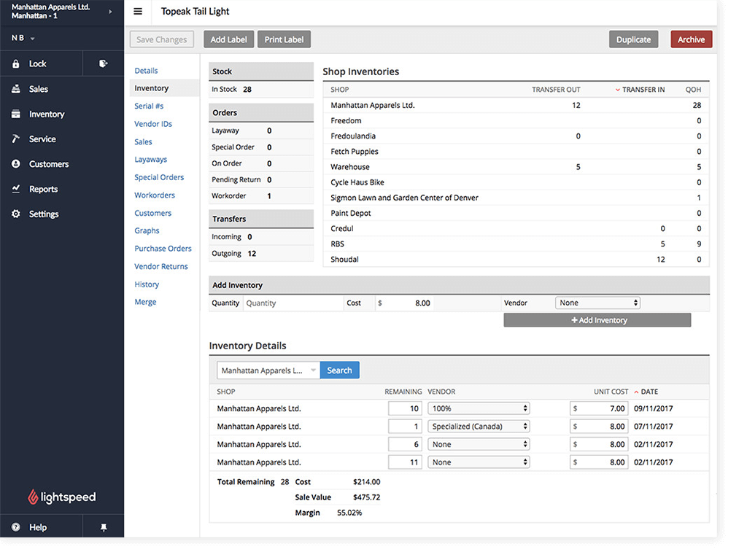Open the Vendor dropdown set to None
The image size is (747, 560).
tap(597, 303)
